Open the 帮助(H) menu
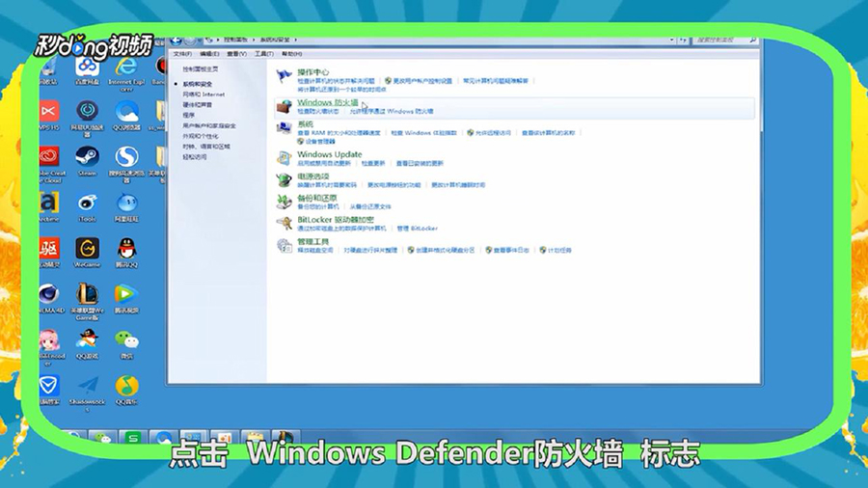868x488 pixels. pyautogui.click(x=291, y=54)
